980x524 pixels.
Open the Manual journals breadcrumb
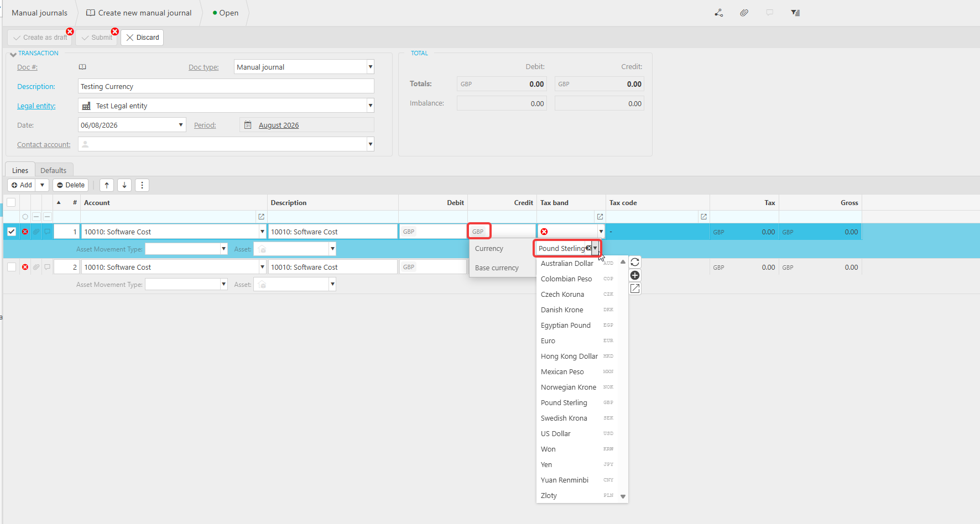(x=39, y=13)
